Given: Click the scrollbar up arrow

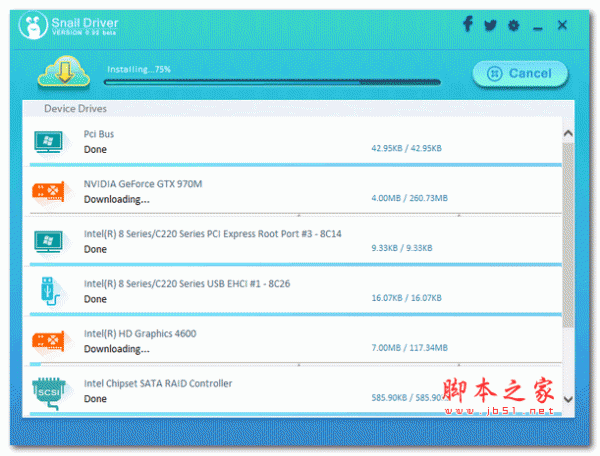Looking at the screenshot, I should (x=568, y=133).
